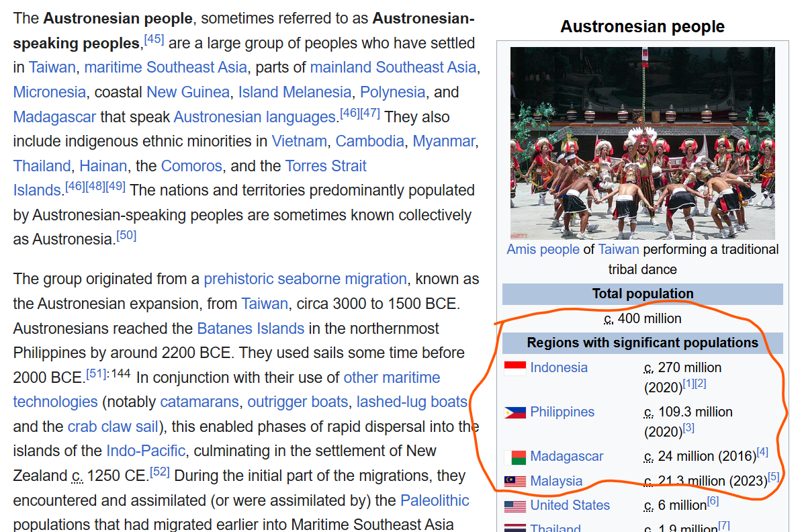The width and height of the screenshot is (804, 532).
Task: Visit the Indo-Pacific link
Action: pos(145,451)
